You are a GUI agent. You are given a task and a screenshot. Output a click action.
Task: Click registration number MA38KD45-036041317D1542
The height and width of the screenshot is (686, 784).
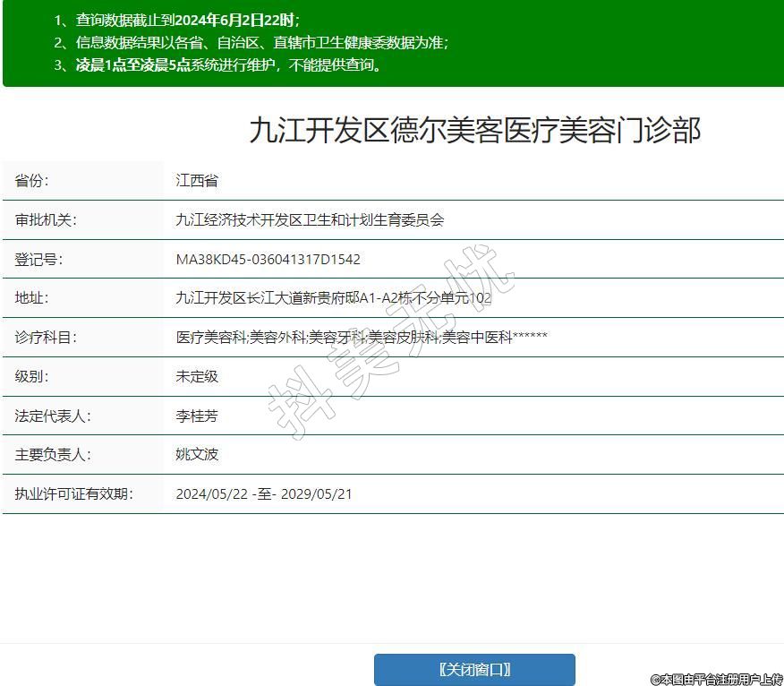point(268,260)
